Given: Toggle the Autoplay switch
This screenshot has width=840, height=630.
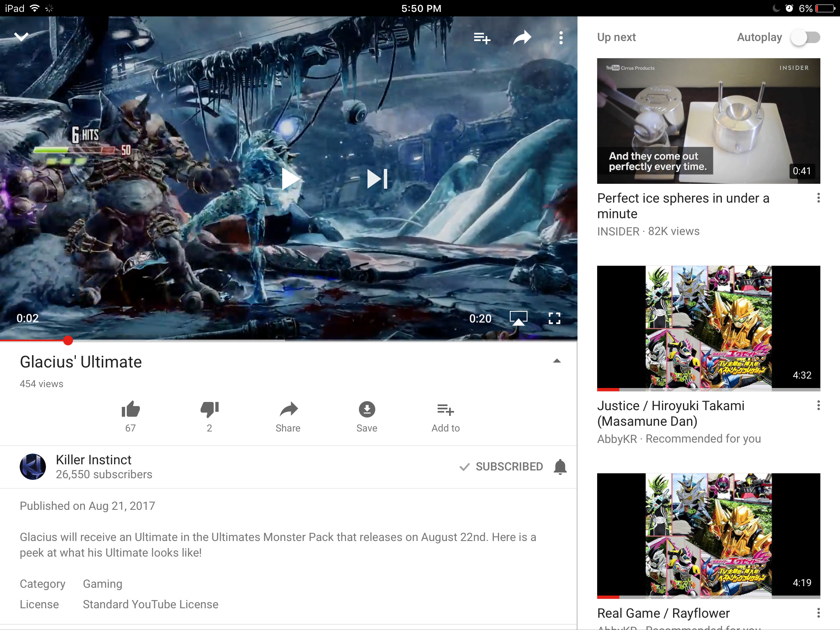Looking at the screenshot, I should coord(805,38).
